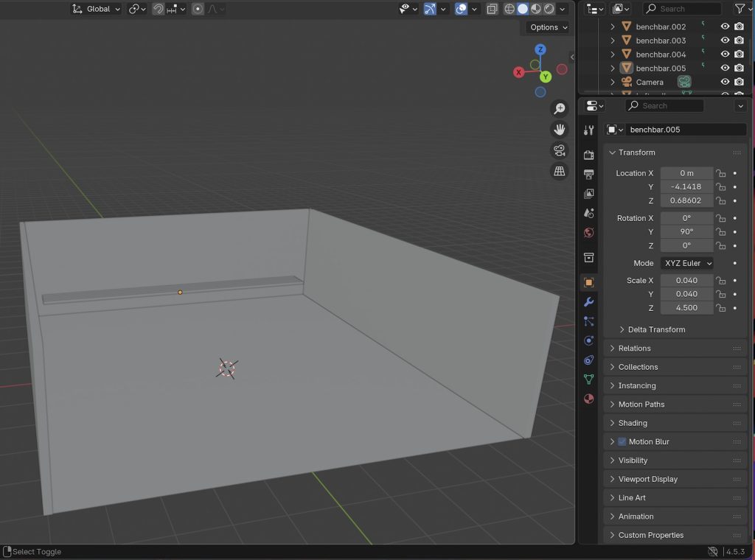755x560 pixels.
Task: Hide benchbar.003 in viewport via eye icon
Action: click(725, 41)
